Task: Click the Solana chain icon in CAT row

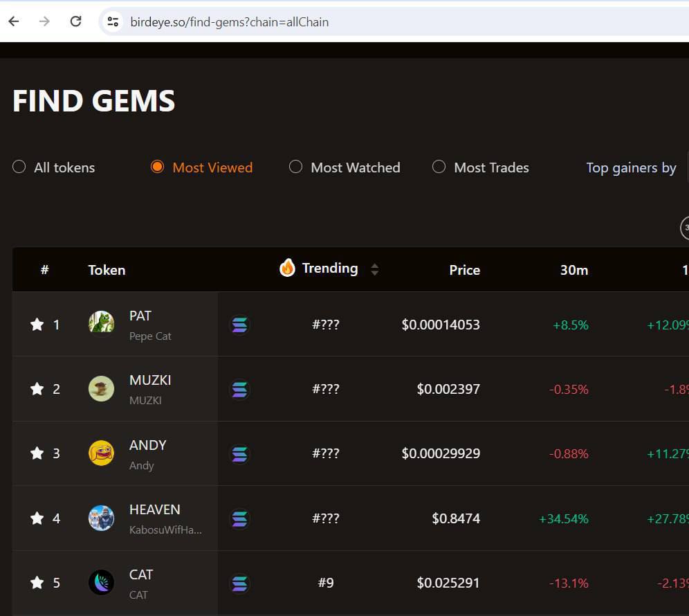Action: 240,583
